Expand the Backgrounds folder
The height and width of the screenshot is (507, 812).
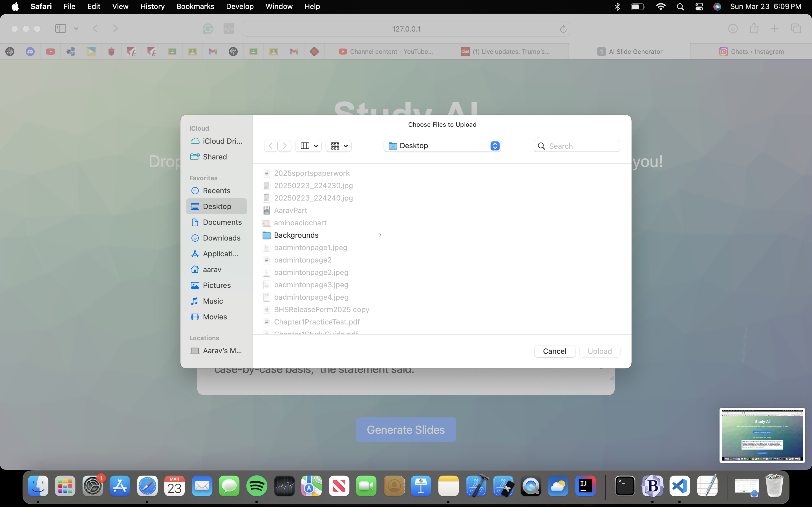(380, 235)
